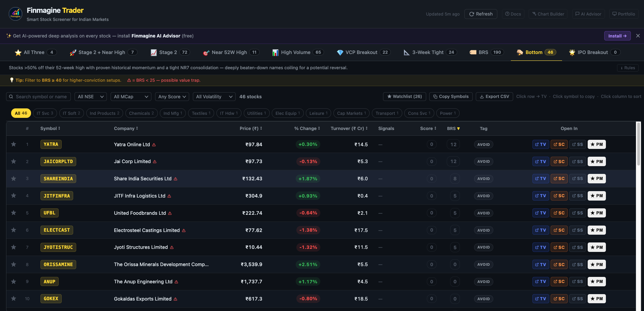
Task: Click the Finmagine Trader logo icon
Action: pos(16,14)
